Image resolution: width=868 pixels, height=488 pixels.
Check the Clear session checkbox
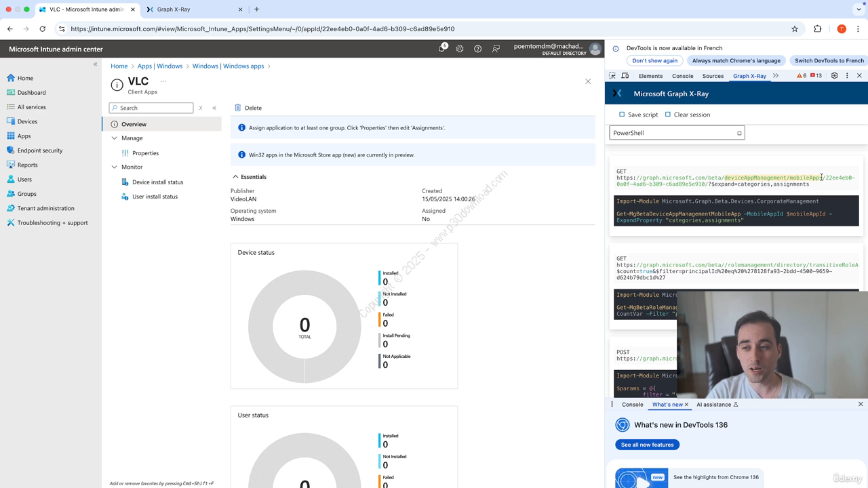pos(668,115)
